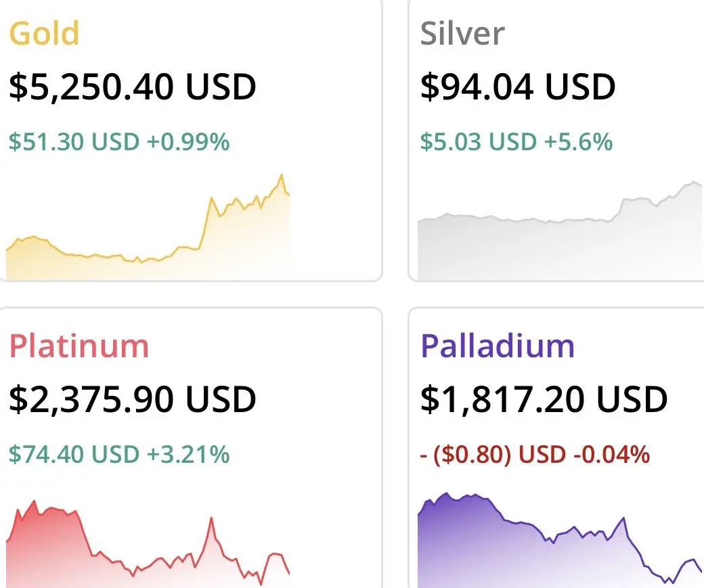Image resolution: width=704 pixels, height=588 pixels.
Task: Click the $2,375.90 USD platinum price
Action: (x=133, y=399)
